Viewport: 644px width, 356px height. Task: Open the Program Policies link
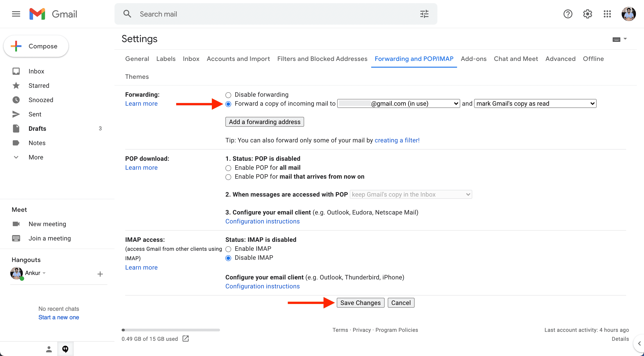click(396, 330)
